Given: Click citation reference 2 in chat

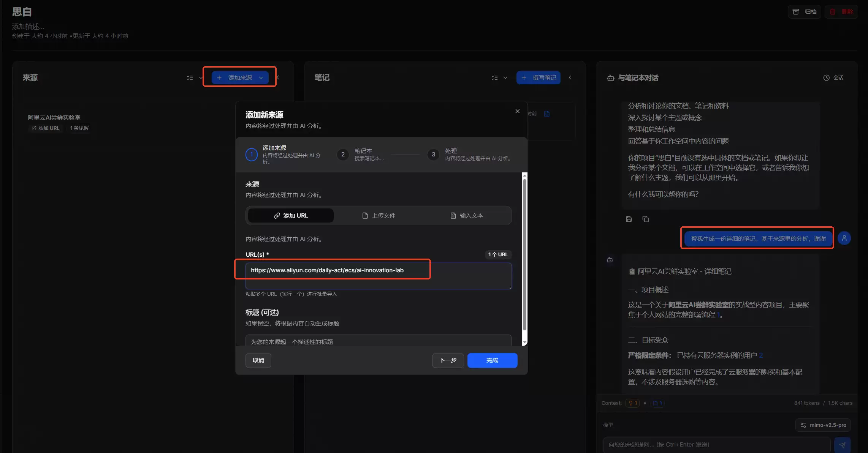Looking at the screenshot, I should [761, 355].
